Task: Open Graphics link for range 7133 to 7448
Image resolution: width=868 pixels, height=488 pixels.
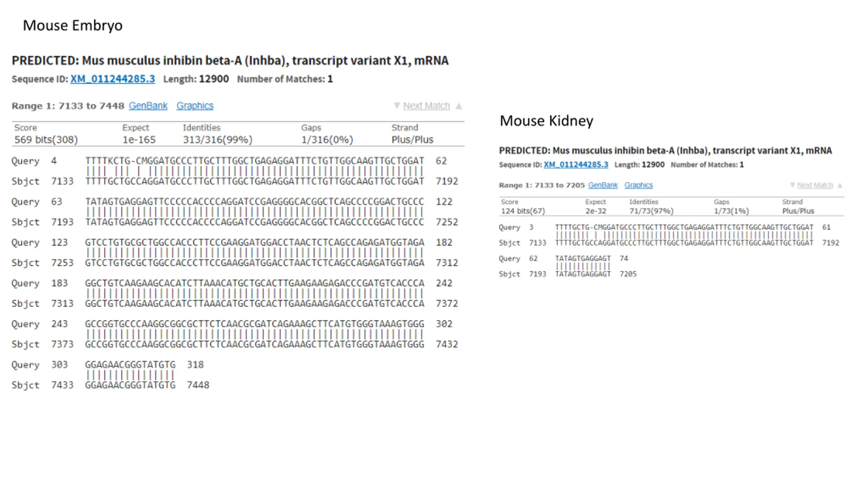Action: coord(195,106)
